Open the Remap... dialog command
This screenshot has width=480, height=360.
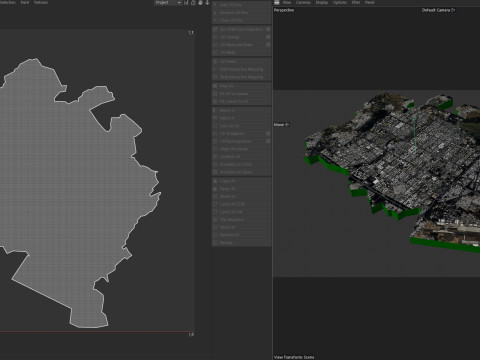[241, 243]
